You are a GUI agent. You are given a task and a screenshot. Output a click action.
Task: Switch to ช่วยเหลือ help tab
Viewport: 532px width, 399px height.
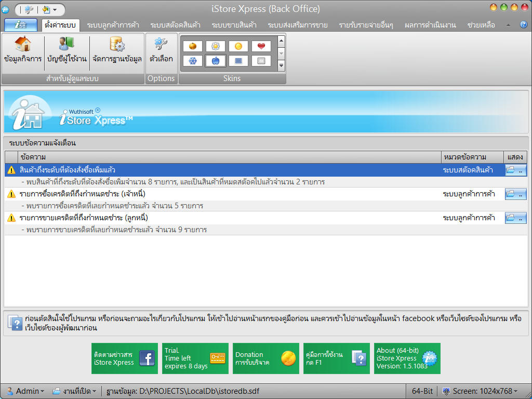pos(481,25)
